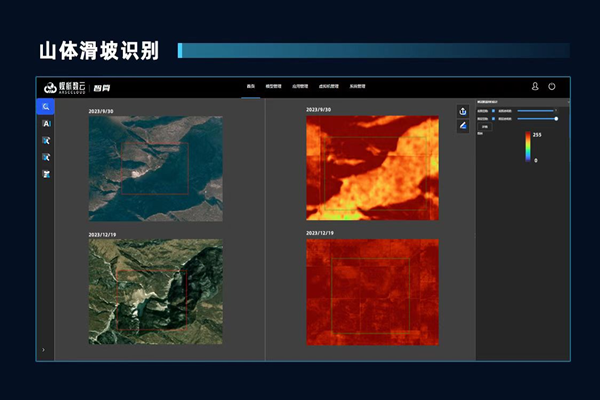Expand the sidebar with the bottom chevron arrow

43,350
